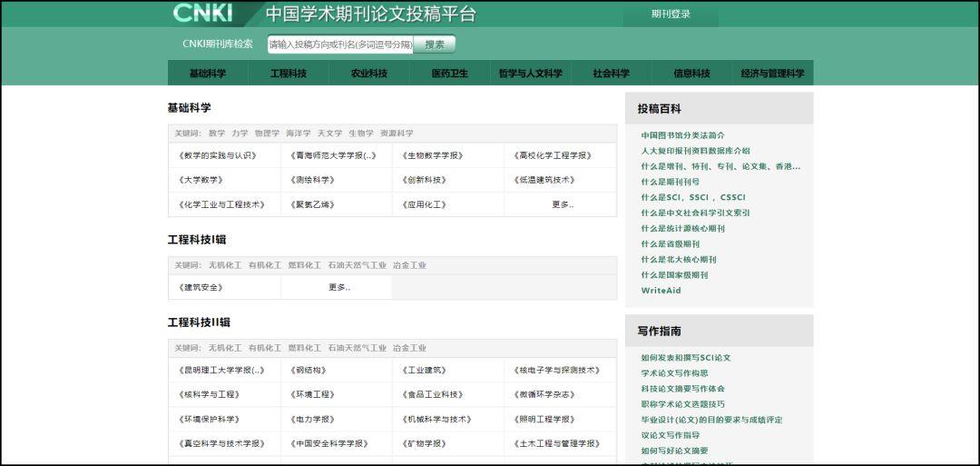
Task: Open journal 《工业建筑》
Action: click(425, 371)
